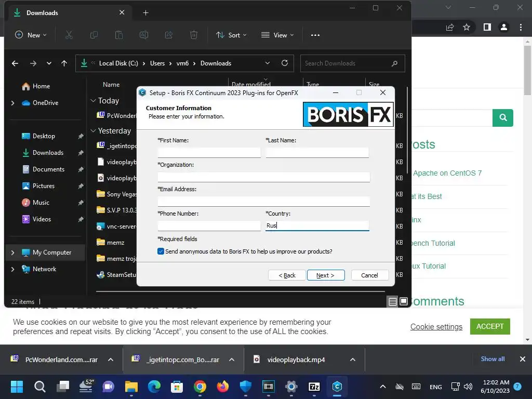Open the browser profile avatar icon
The width and height of the screenshot is (532, 399).
504,27
